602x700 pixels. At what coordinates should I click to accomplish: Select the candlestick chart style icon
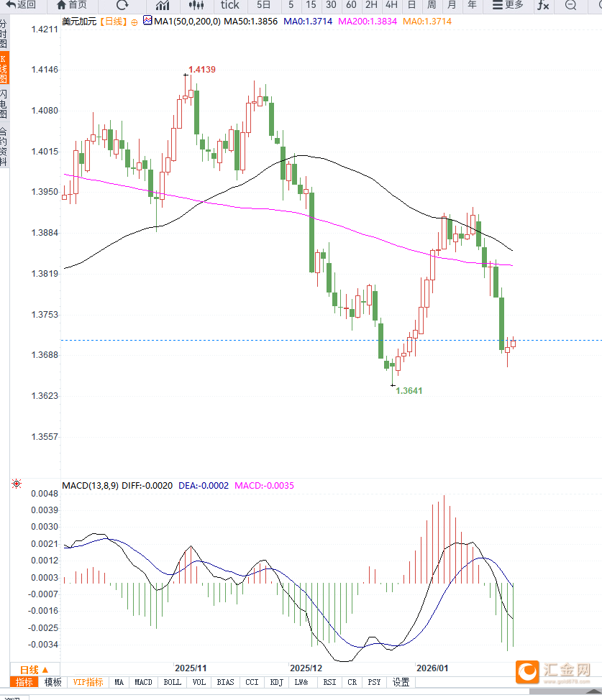(196, 5)
